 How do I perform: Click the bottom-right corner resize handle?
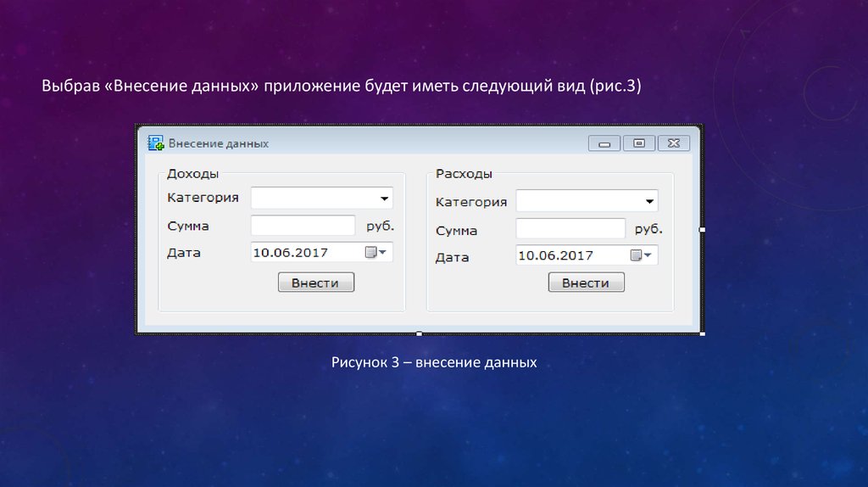(702, 333)
